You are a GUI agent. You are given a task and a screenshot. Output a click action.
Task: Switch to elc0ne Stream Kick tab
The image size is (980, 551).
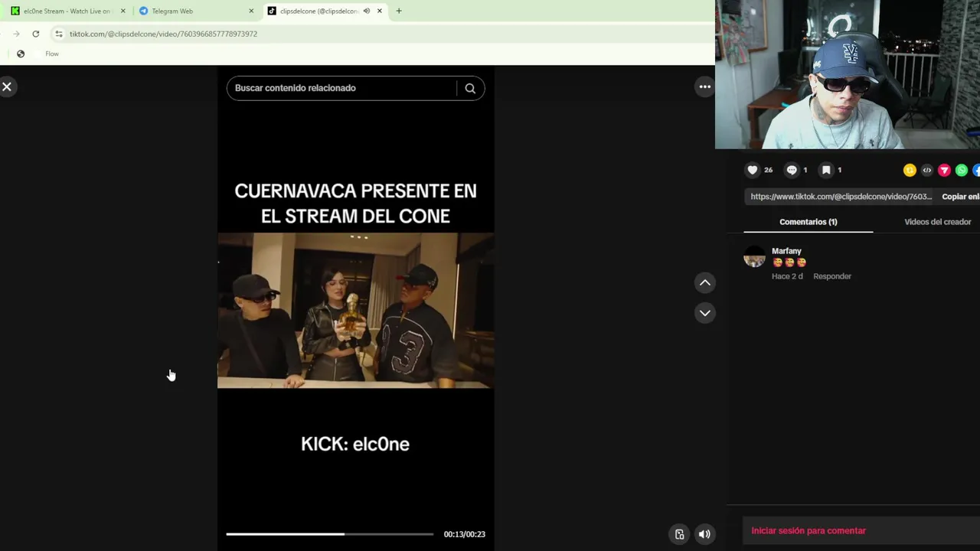(x=67, y=11)
